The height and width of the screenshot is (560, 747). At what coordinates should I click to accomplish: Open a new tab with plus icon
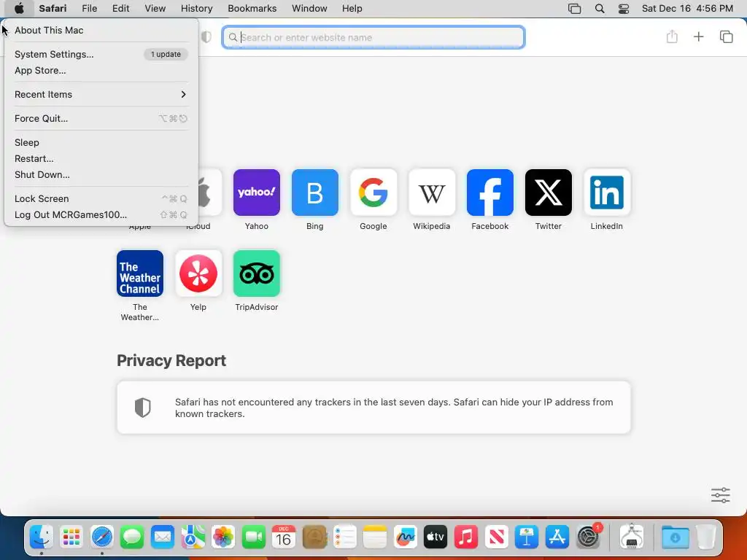[x=698, y=36]
